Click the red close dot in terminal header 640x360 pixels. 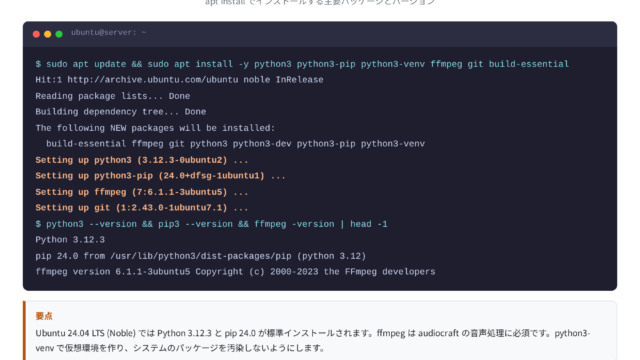pyautogui.click(x=36, y=34)
